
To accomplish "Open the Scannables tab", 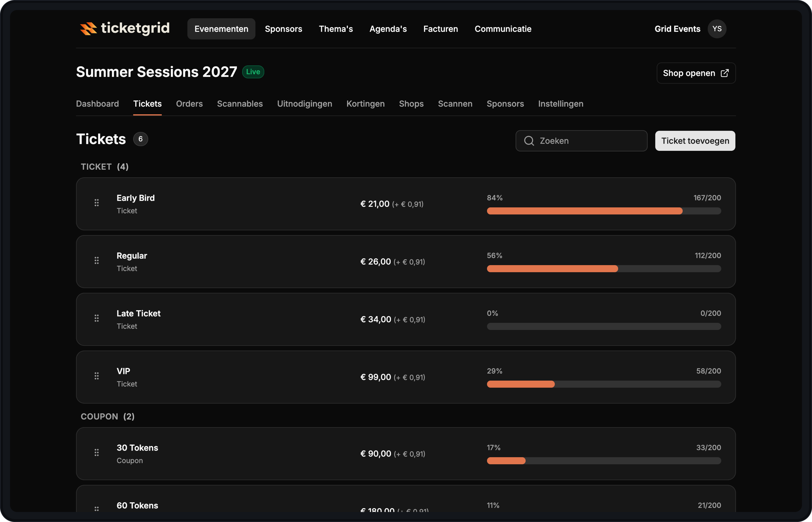I will tap(240, 104).
